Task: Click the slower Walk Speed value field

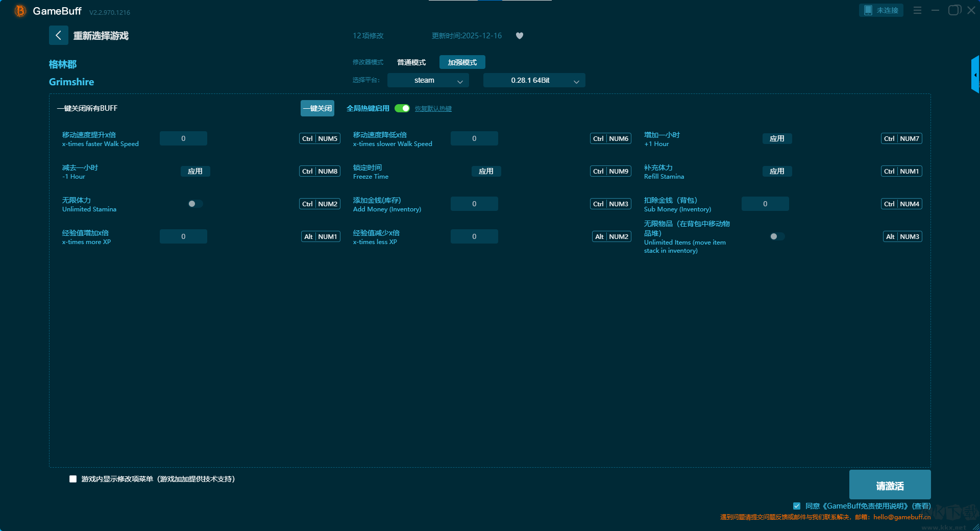Action: 474,138
